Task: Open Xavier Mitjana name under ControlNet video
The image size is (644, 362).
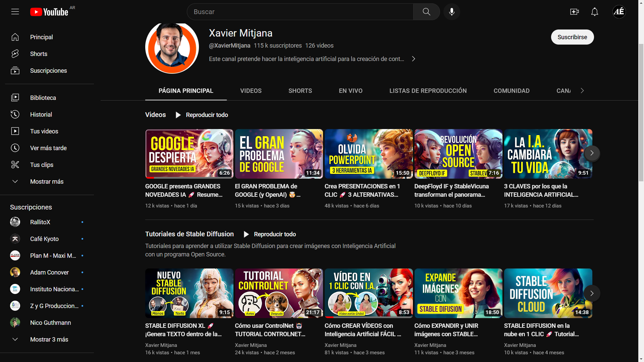Action: click(x=251, y=345)
